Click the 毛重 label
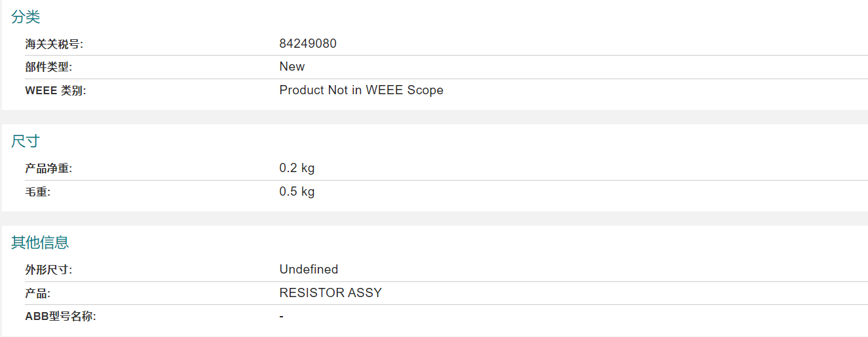The width and height of the screenshot is (868, 337). point(37,192)
